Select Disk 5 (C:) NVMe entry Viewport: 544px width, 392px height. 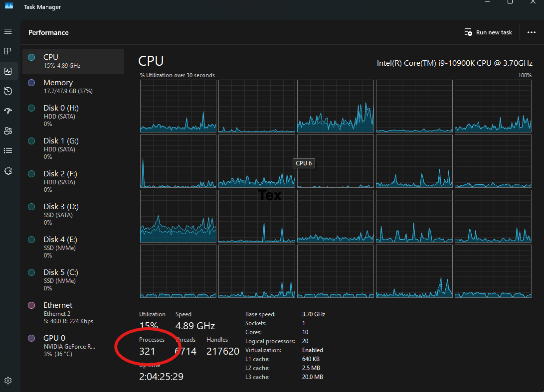click(73, 280)
